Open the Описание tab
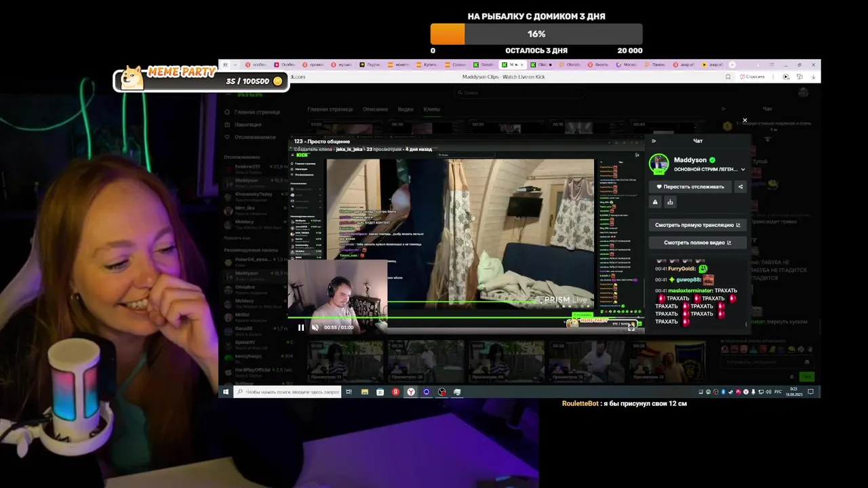The width and height of the screenshot is (868, 488). click(375, 109)
